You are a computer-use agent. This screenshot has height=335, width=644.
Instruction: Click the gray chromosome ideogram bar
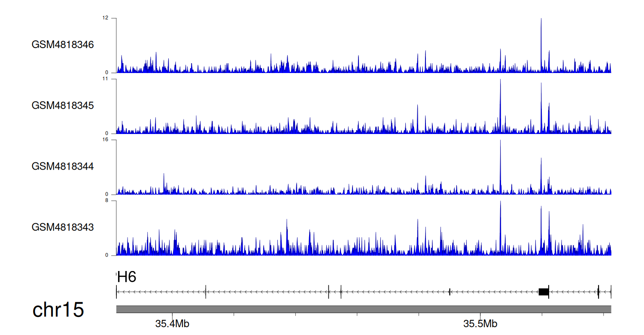click(363, 309)
